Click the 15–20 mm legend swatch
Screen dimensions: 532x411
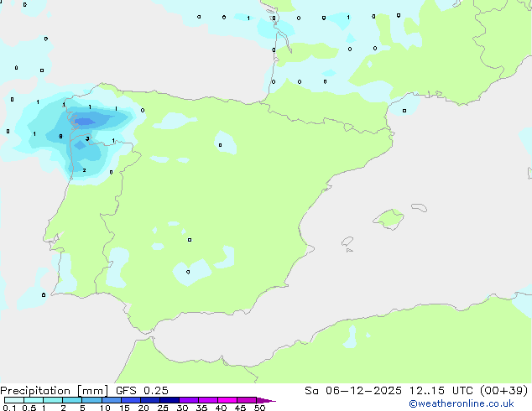(131, 400)
